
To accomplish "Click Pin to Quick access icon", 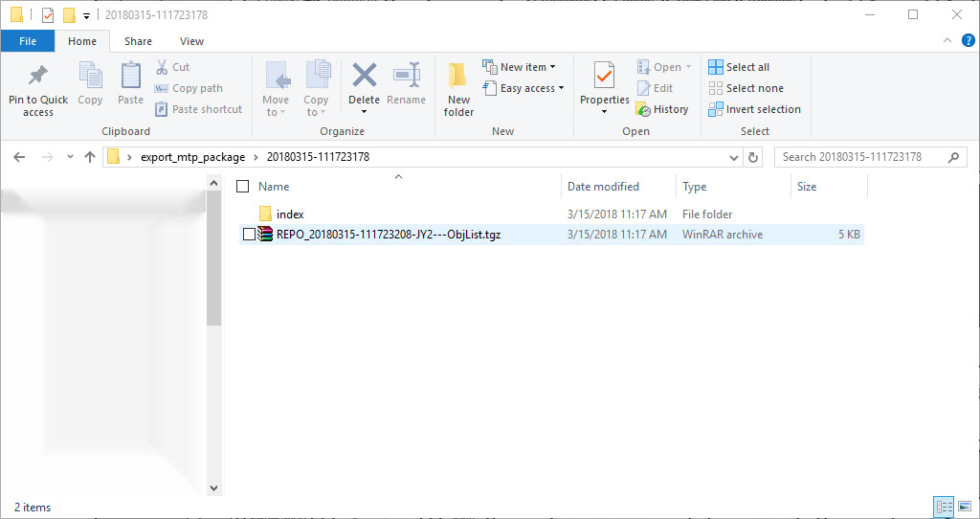I will coord(38,76).
